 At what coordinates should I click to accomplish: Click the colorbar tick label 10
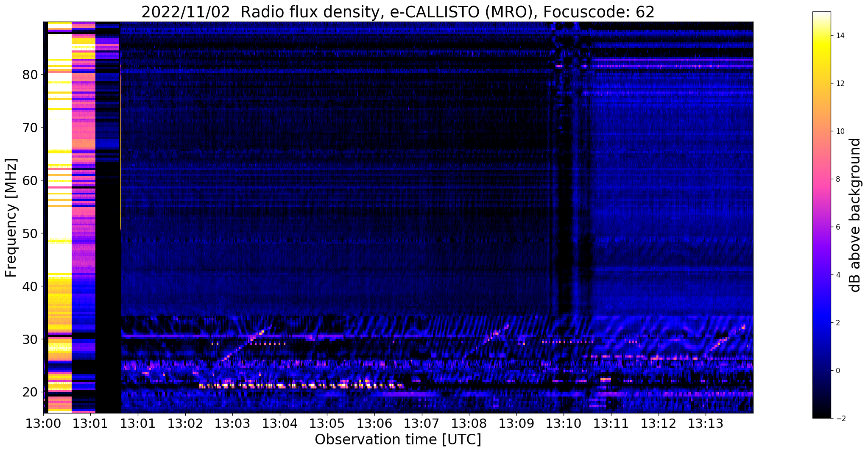pyautogui.click(x=840, y=131)
